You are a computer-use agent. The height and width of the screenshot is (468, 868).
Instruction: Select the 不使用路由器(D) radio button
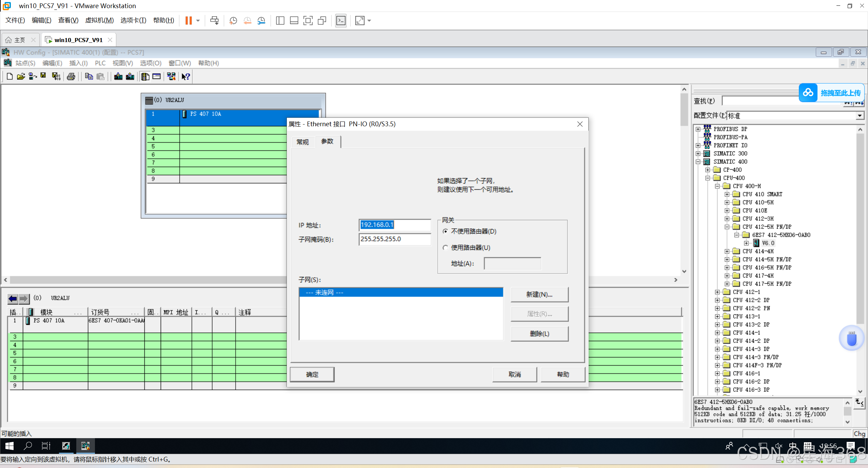click(446, 231)
